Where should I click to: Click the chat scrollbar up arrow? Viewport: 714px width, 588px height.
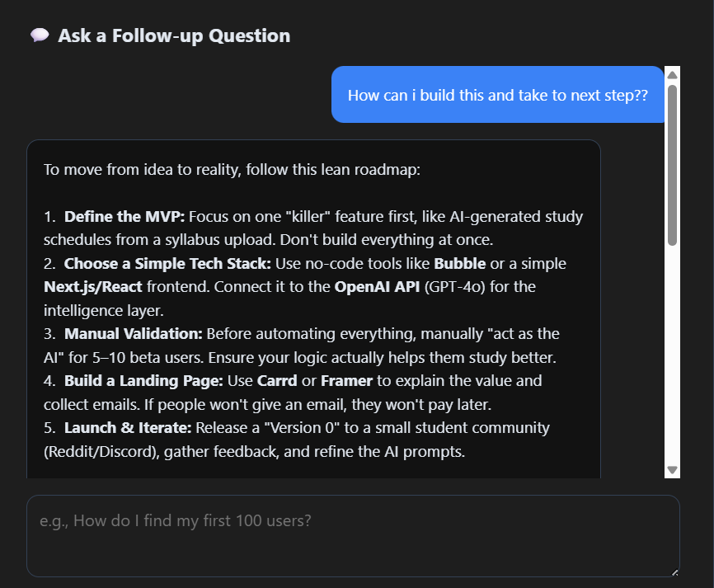672,74
